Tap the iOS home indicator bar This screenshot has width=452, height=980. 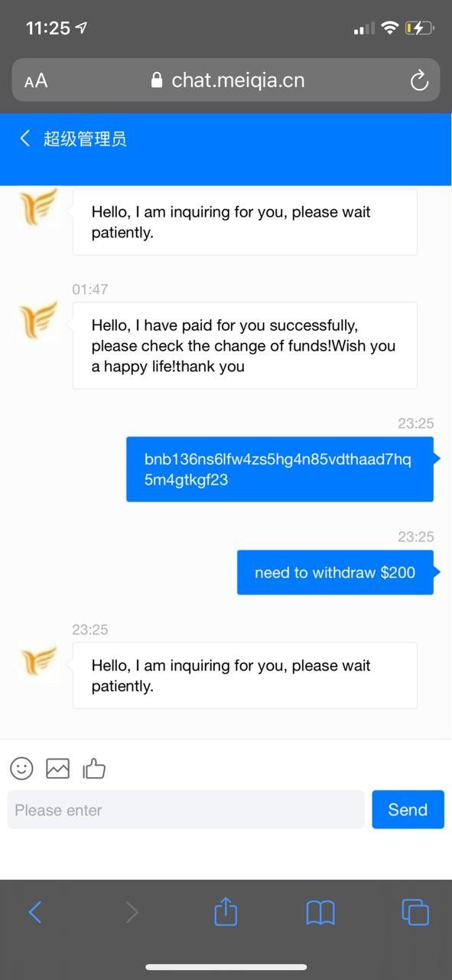click(226, 967)
